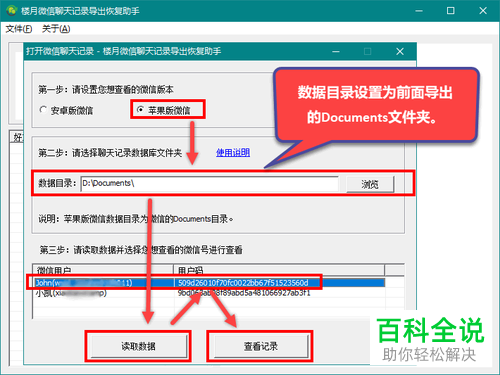Open the 使用说明 link
This screenshot has height=375, width=500.
tap(233, 153)
